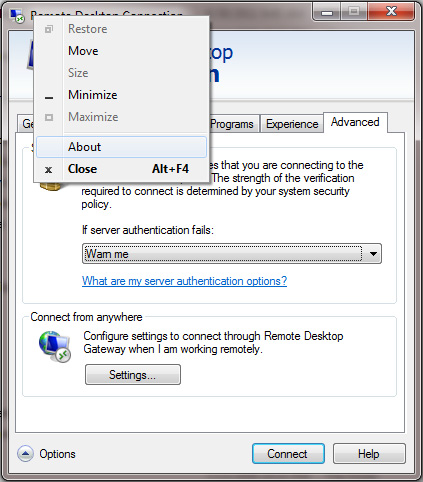Open the server authentication dropdown arrow
Image resolution: width=423 pixels, height=482 pixels.
click(x=373, y=254)
